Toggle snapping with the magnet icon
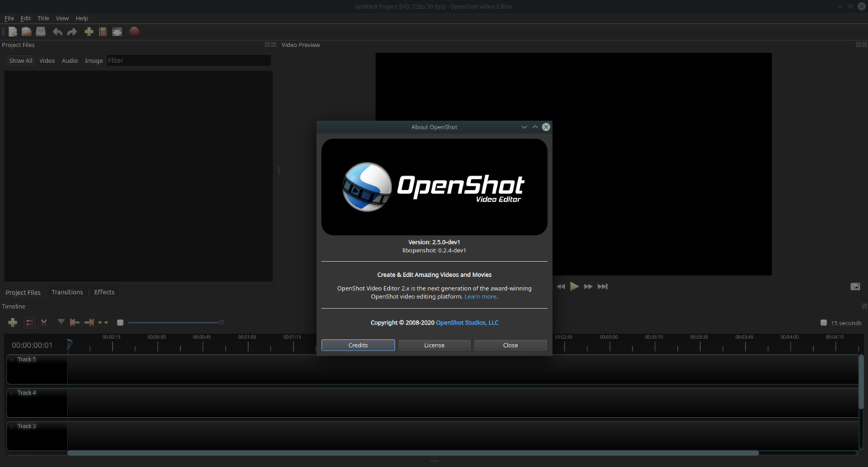 (x=29, y=322)
